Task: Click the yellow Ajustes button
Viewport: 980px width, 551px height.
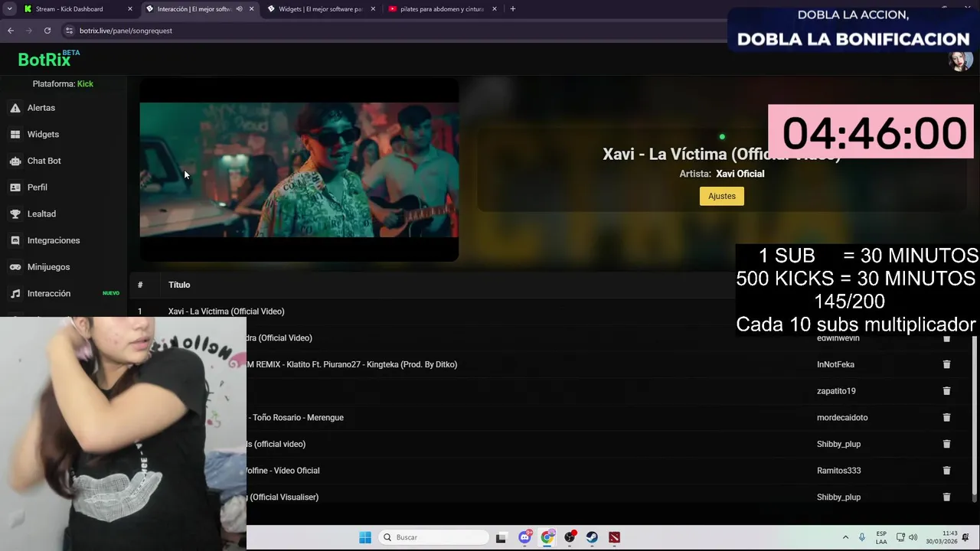Action: point(722,196)
